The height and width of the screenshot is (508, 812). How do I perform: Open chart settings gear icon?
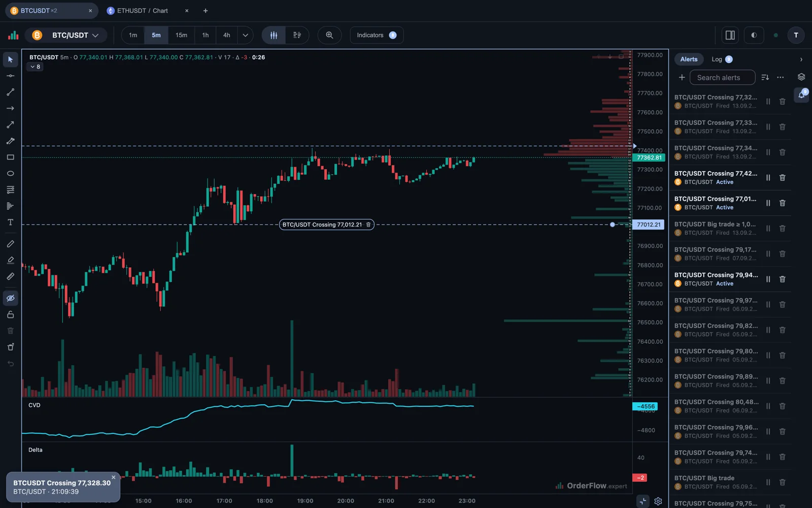pos(658,501)
